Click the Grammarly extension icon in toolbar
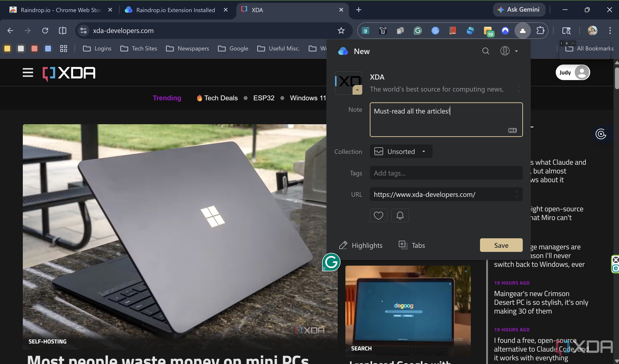 [418, 31]
